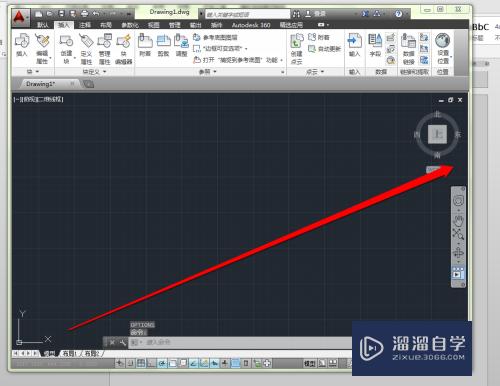Toggle Ortho Mode in status bar
Image resolution: width=500 pixels, height=386 pixels.
click(152, 363)
